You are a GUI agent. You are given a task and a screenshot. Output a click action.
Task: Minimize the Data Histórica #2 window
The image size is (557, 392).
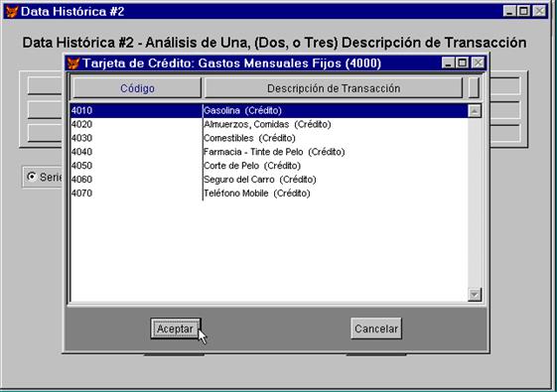coord(509,11)
